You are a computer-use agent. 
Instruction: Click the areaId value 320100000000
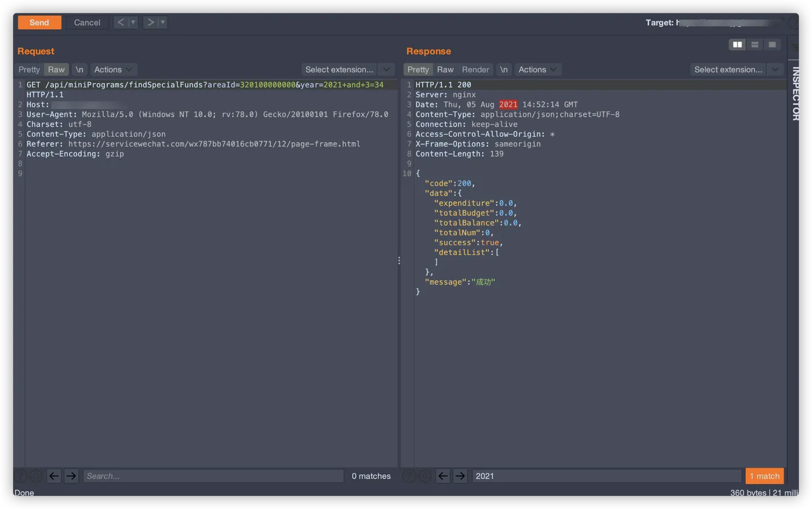[x=267, y=85]
